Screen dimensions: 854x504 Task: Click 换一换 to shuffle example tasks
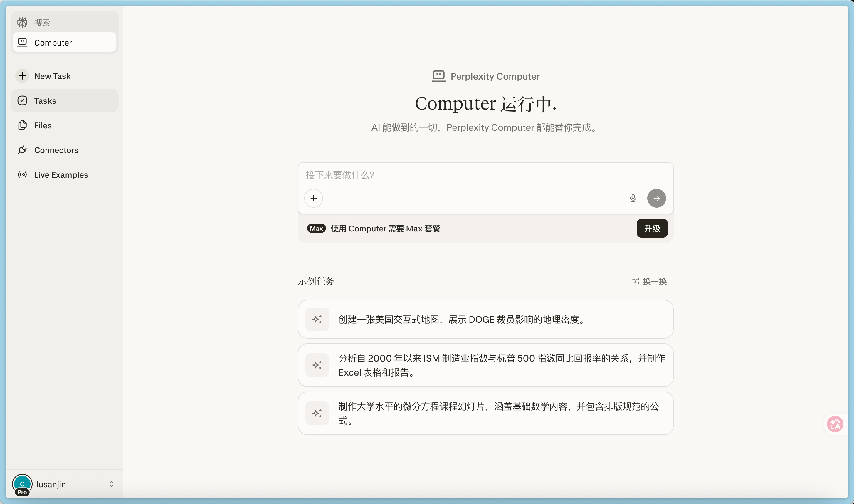pos(649,281)
